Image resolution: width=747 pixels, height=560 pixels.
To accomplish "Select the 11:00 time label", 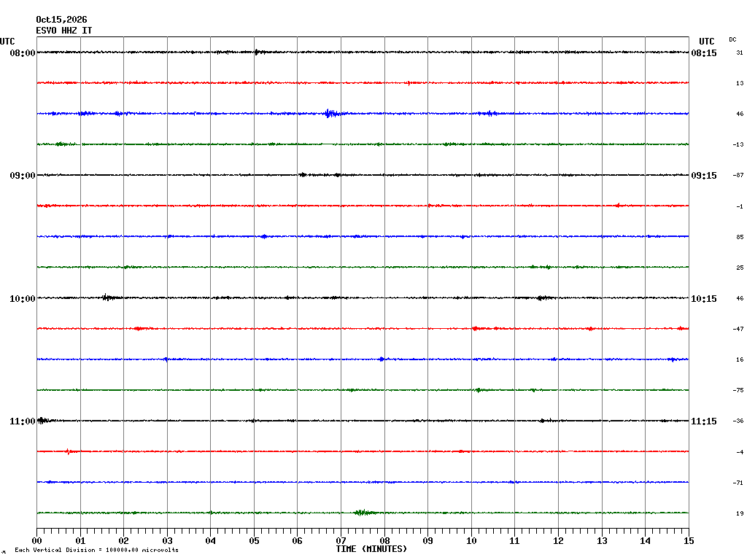I will [23, 421].
